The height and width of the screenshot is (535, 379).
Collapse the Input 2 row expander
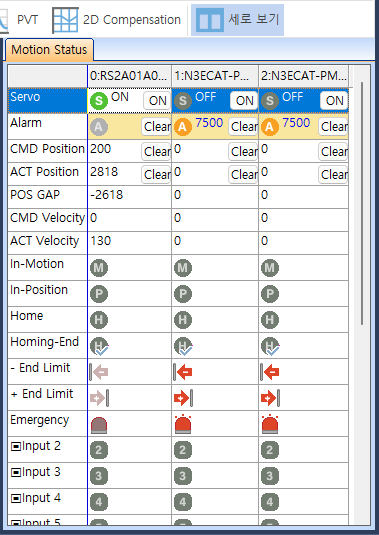pos(16,447)
